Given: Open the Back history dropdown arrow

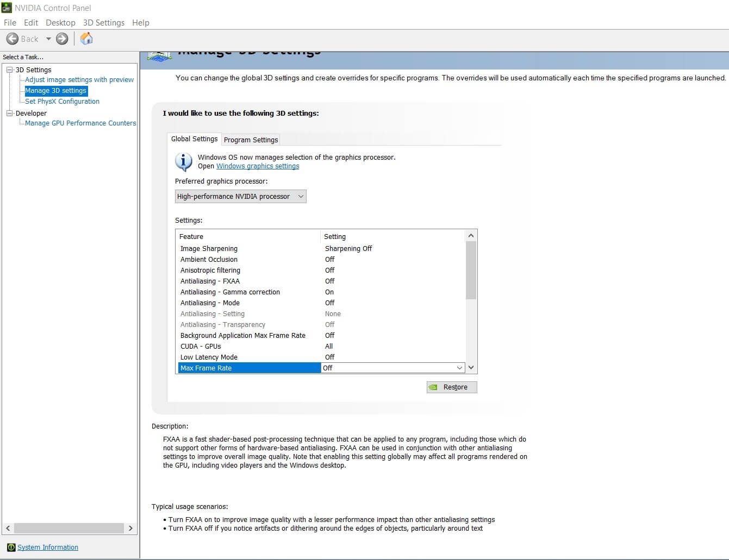Looking at the screenshot, I should 48,39.
